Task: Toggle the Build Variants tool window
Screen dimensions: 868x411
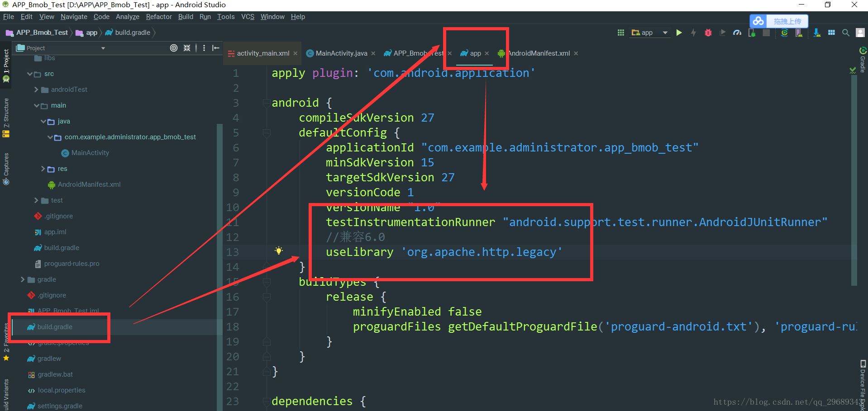Action: (6, 394)
